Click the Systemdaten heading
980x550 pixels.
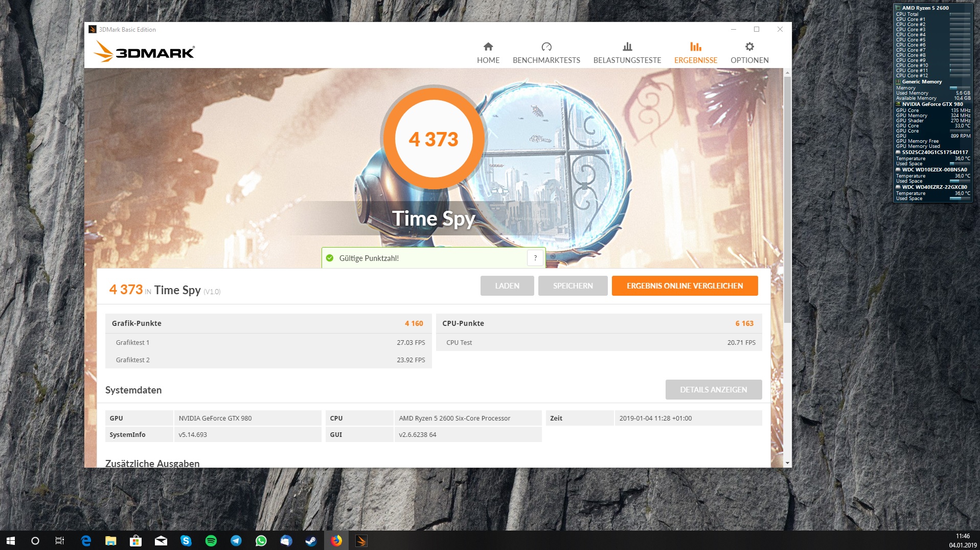click(x=133, y=390)
